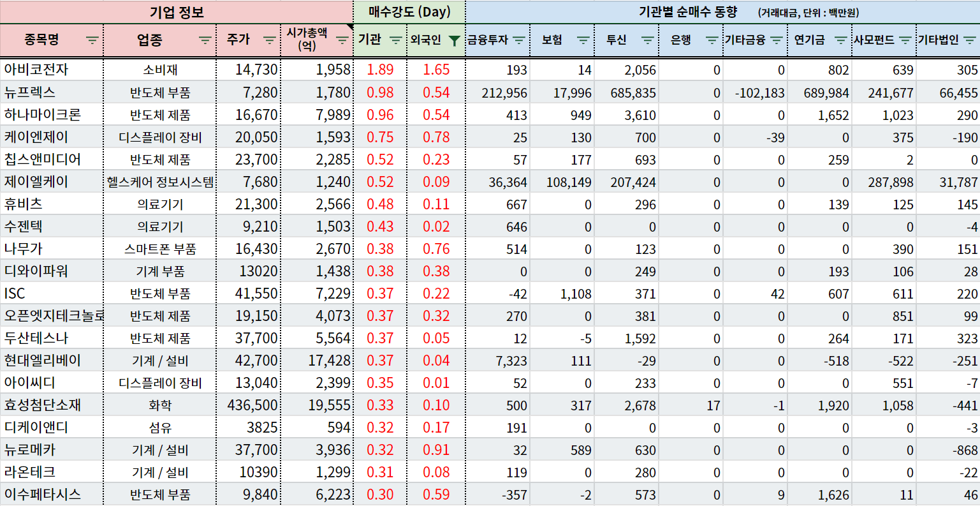Select the 아비코전자 stock name cell
The width and height of the screenshot is (980, 506).
coord(52,70)
